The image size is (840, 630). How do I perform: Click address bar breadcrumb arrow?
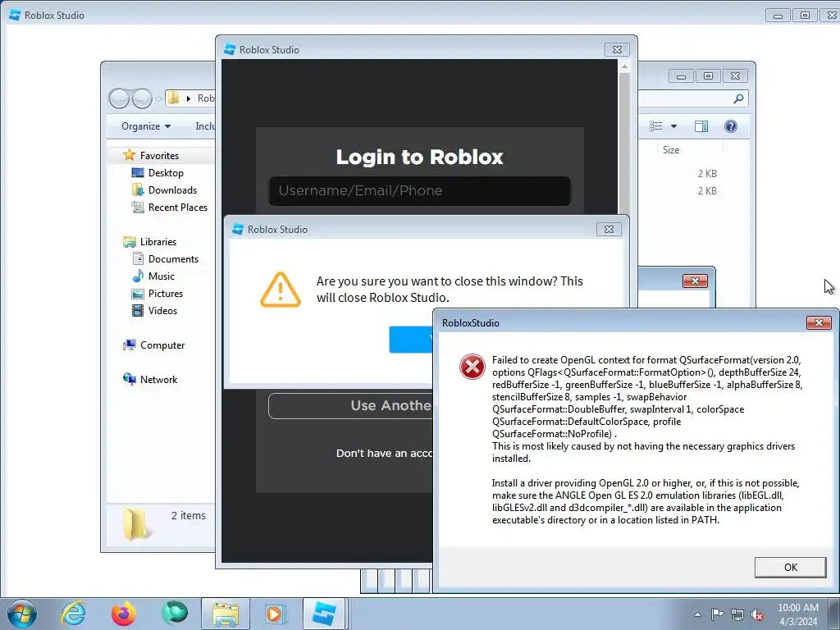point(189,98)
